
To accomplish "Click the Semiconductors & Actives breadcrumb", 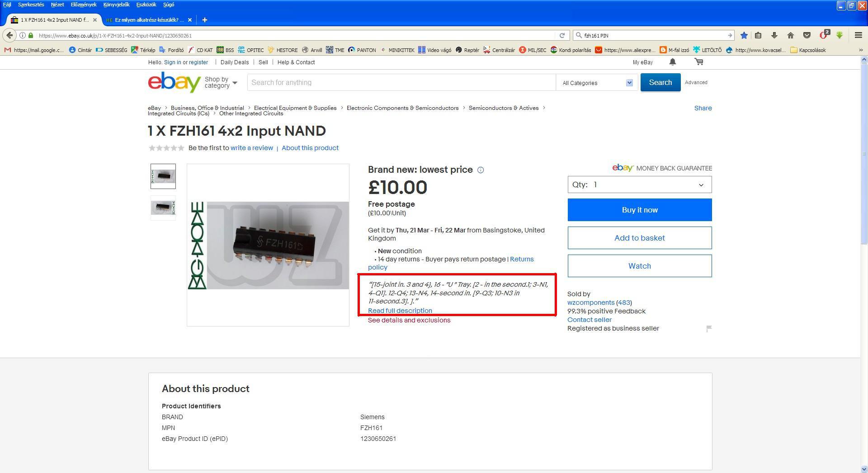I will coord(504,108).
